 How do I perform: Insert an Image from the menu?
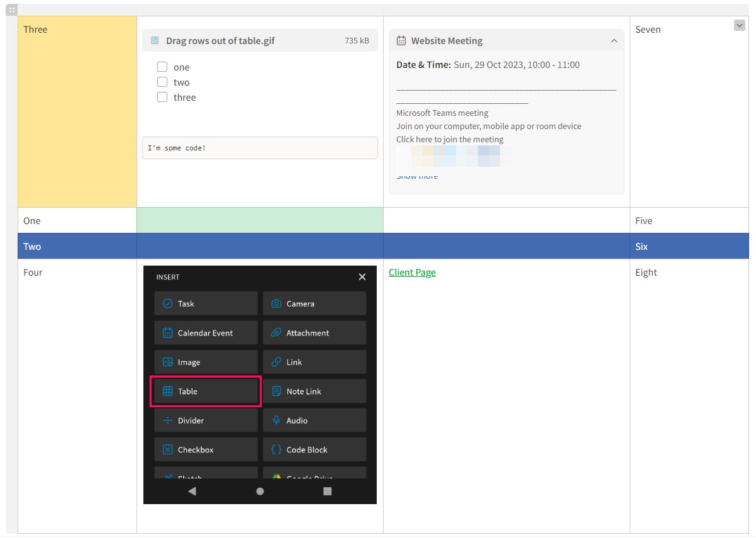pos(206,362)
